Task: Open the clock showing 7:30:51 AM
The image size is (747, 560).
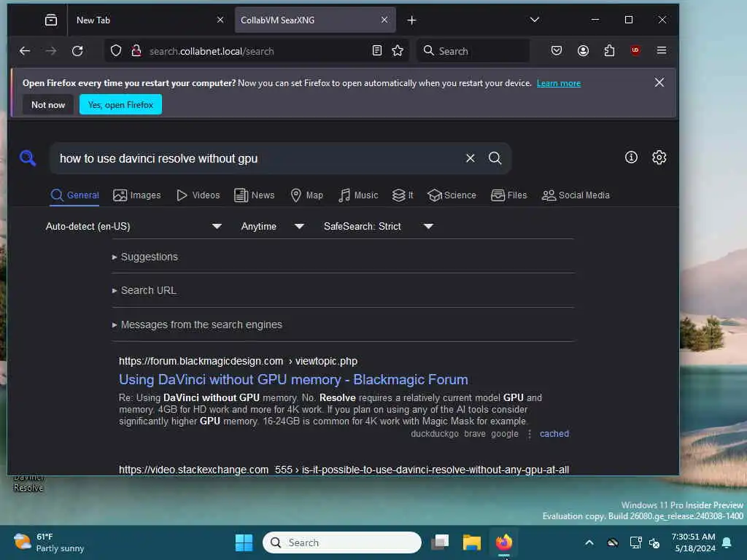Action: 693,542
